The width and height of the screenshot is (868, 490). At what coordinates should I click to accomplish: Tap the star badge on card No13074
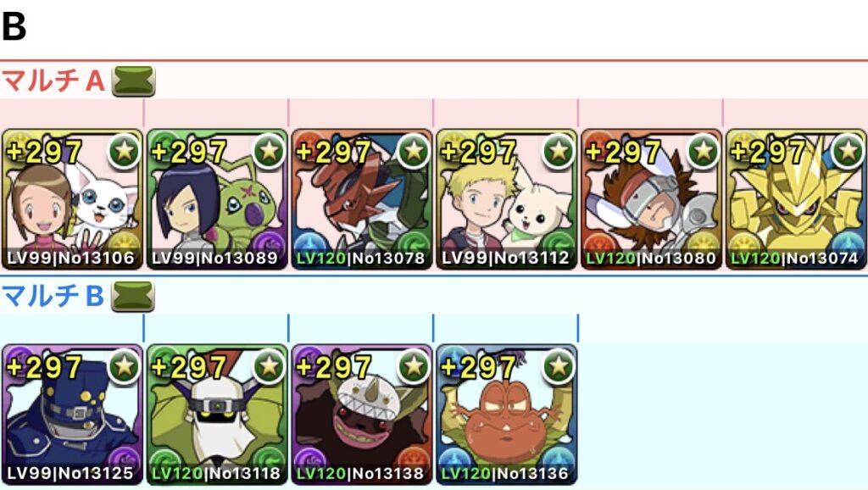(848, 151)
